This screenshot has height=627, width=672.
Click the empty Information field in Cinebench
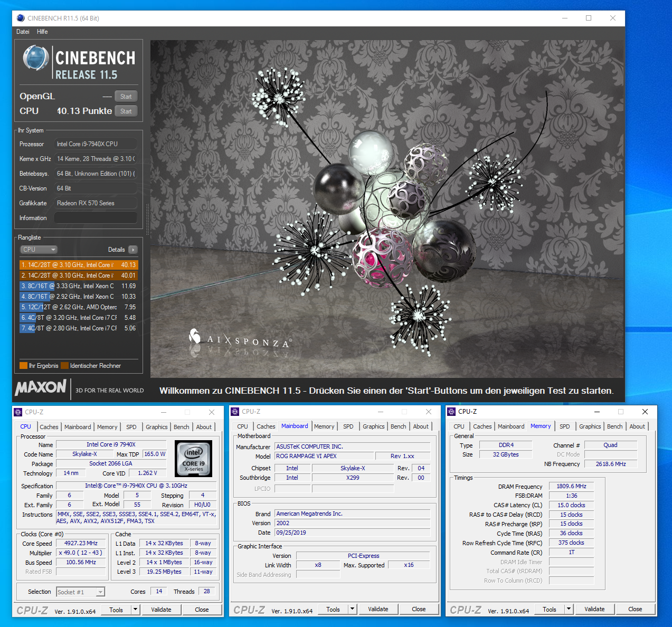click(x=96, y=218)
